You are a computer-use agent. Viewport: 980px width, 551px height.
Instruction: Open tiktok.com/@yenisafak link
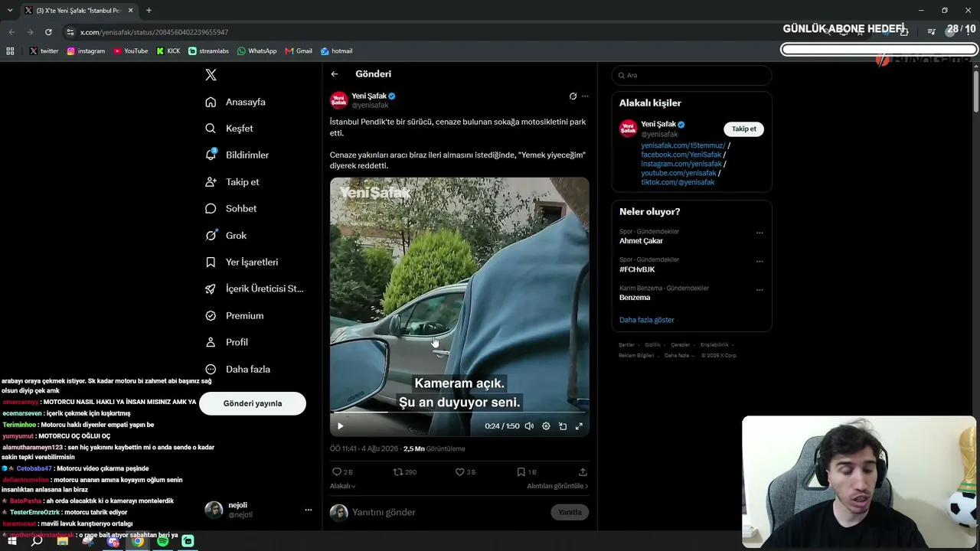tap(678, 182)
